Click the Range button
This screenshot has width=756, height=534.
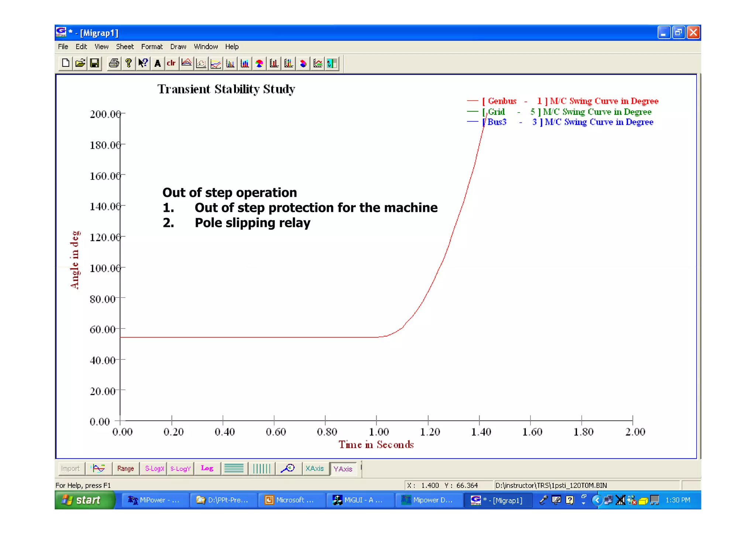point(126,469)
